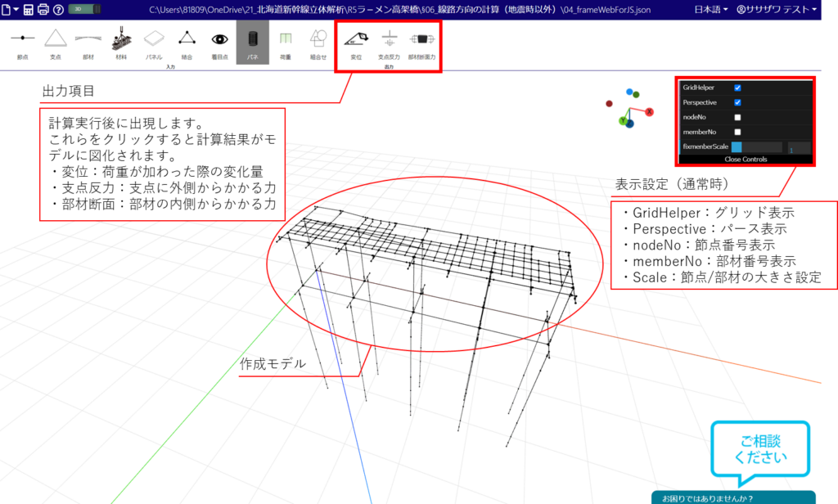This screenshot has height=504, width=838.
Task: Click the print icon
Action: click(x=43, y=10)
